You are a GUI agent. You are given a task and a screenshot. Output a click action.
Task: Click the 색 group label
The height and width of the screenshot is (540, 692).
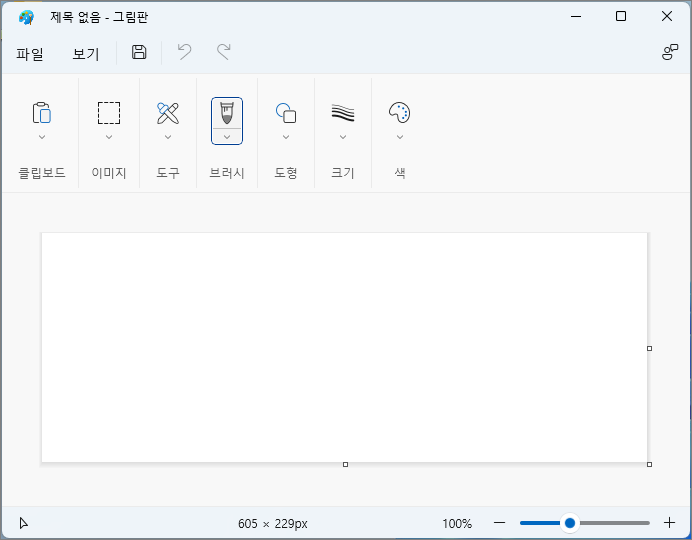400,172
